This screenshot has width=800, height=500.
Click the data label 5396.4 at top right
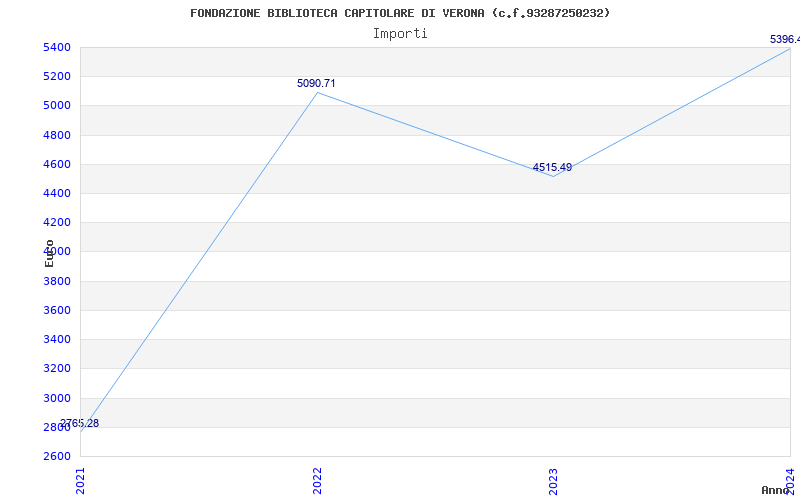[x=785, y=39]
